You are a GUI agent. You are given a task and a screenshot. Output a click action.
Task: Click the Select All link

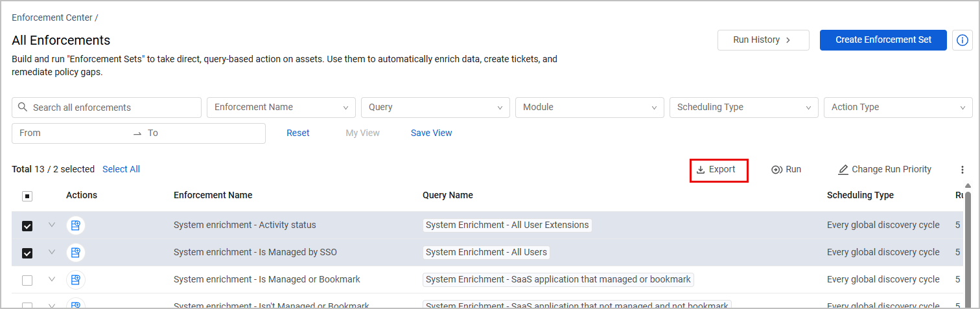[121, 170]
